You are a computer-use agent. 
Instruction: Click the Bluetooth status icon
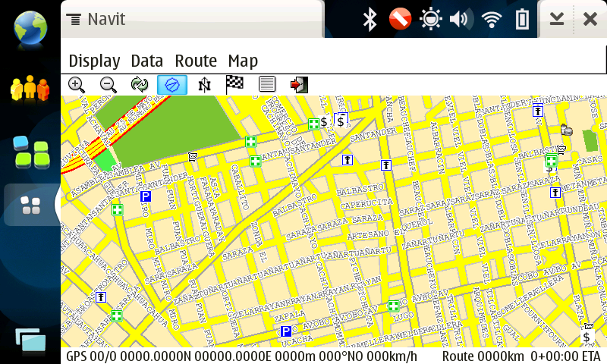coord(370,19)
